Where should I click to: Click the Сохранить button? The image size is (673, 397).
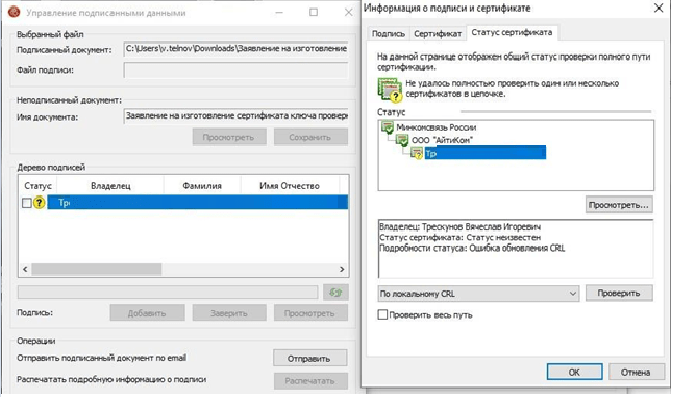tap(310, 137)
